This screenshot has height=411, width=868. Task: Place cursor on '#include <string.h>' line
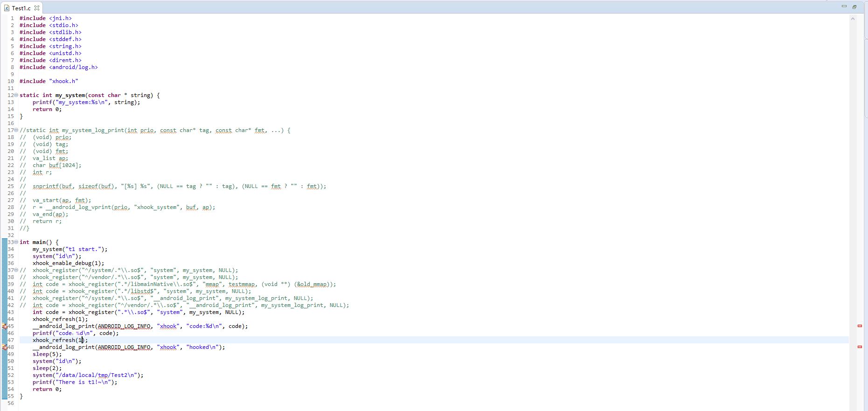point(50,46)
